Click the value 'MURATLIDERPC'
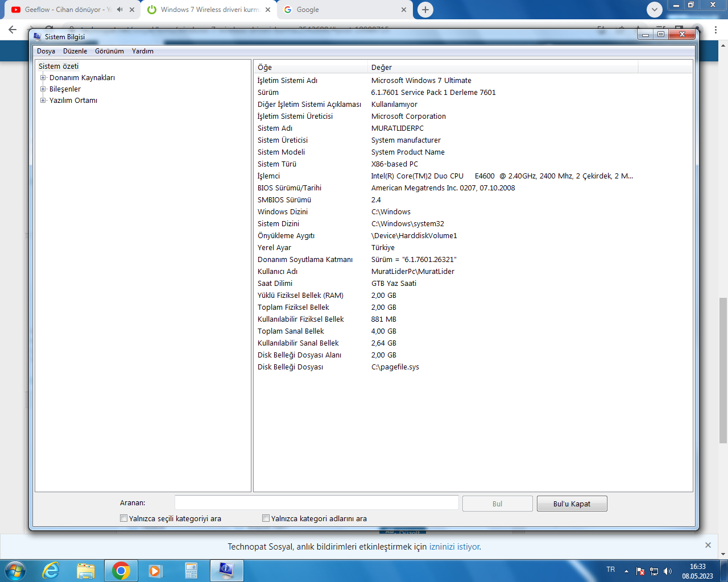The width and height of the screenshot is (728, 582). click(398, 128)
